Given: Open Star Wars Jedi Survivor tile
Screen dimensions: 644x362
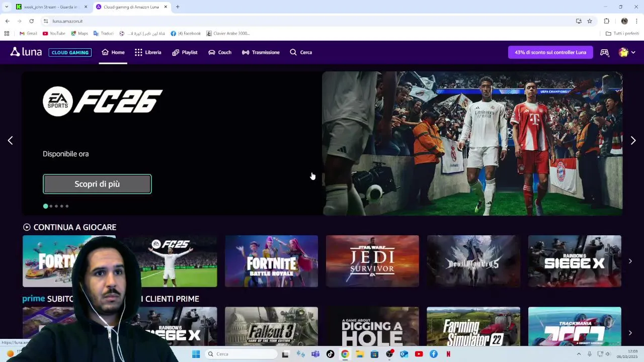Looking at the screenshot, I should (x=372, y=261).
